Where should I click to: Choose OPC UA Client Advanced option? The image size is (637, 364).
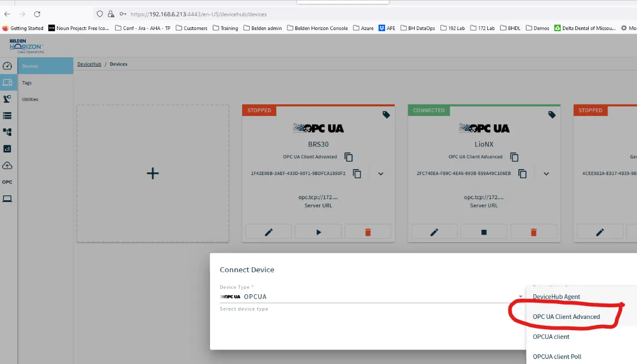point(581,316)
